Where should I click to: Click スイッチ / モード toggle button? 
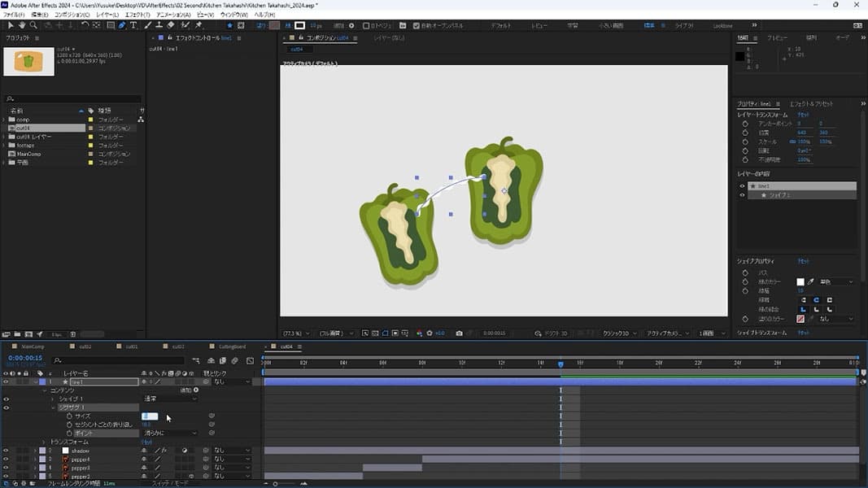pos(168,483)
